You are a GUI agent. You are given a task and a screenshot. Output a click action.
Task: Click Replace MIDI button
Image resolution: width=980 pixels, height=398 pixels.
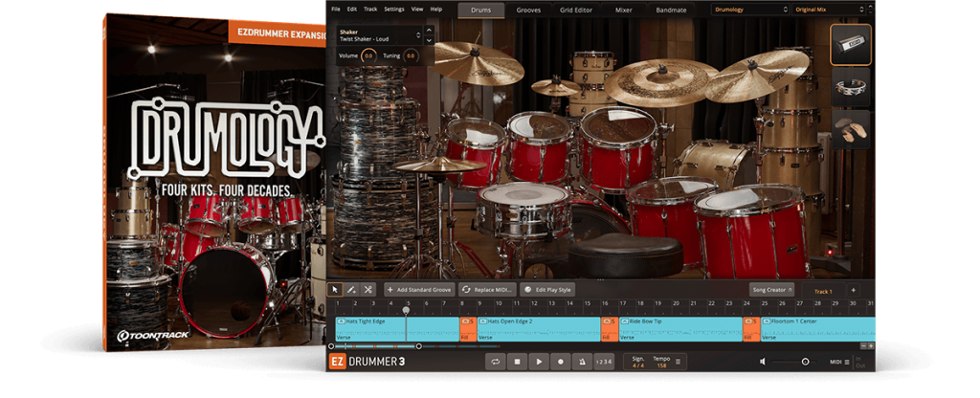488,290
